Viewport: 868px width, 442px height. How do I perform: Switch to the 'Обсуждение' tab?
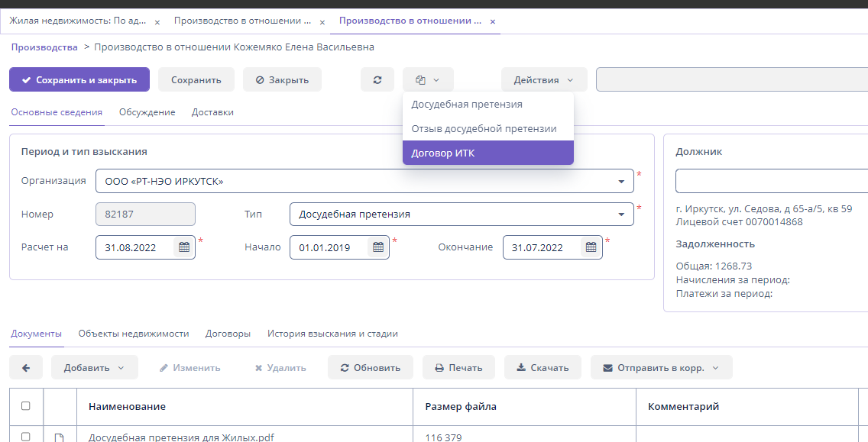147,112
